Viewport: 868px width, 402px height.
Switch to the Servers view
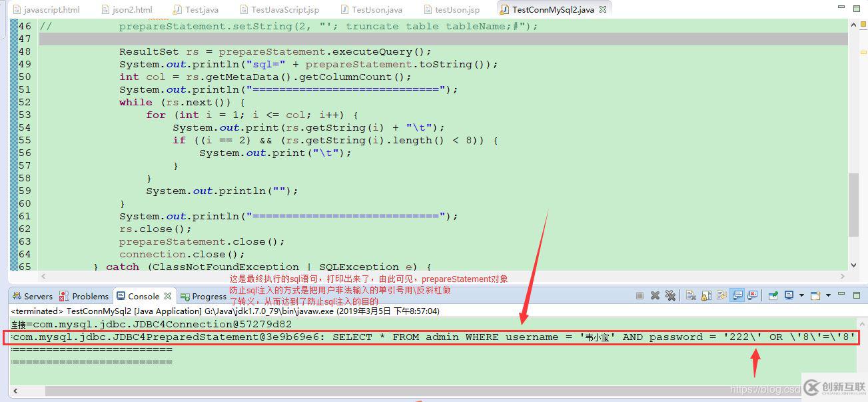pyautogui.click(x=35, y=296)
